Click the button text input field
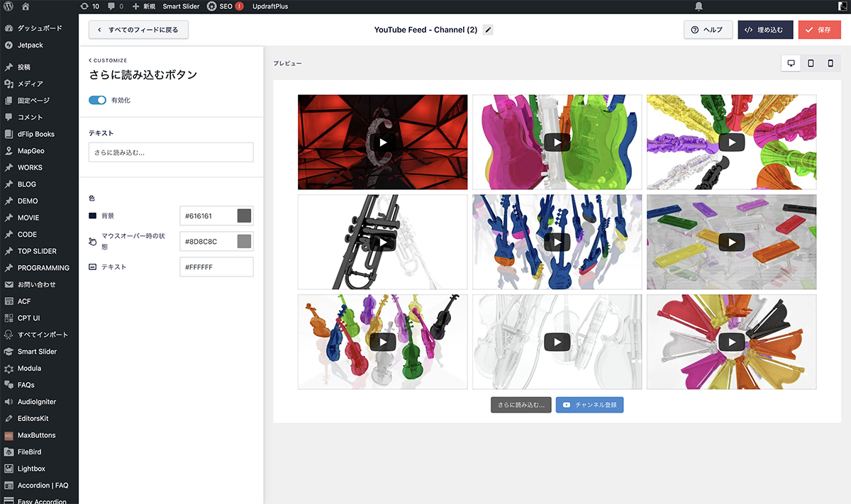 pos(171,152)
